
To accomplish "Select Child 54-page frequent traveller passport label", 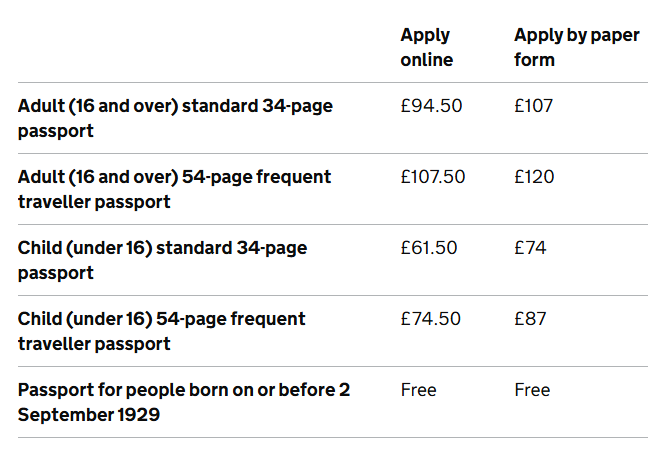I will point(161,331).
